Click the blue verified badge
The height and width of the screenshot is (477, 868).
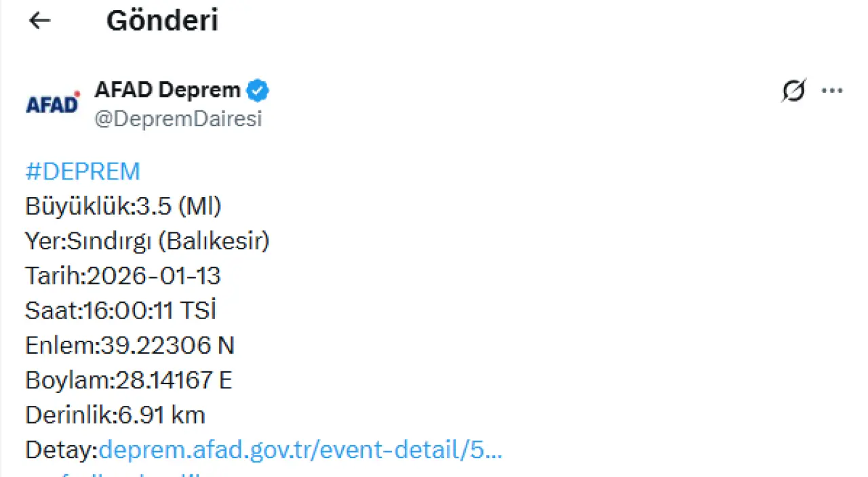click(258, 90)
